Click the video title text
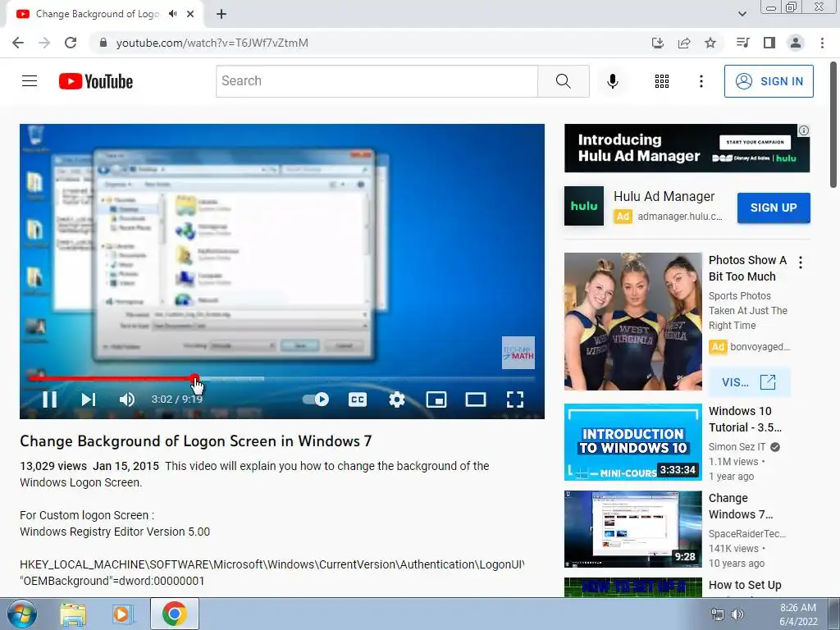The width and height of the screenshot is (840, 630). 195,441
